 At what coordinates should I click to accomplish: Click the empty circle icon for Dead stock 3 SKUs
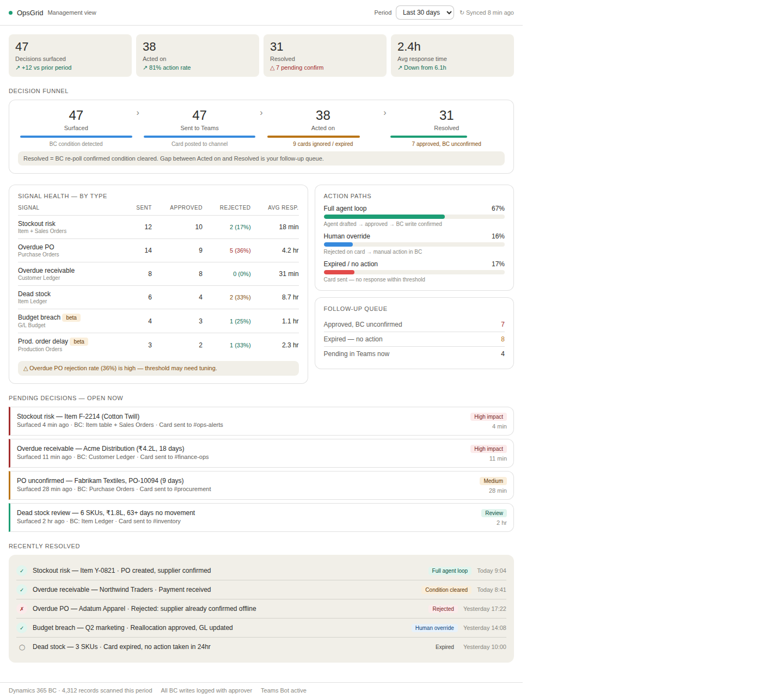22,647
